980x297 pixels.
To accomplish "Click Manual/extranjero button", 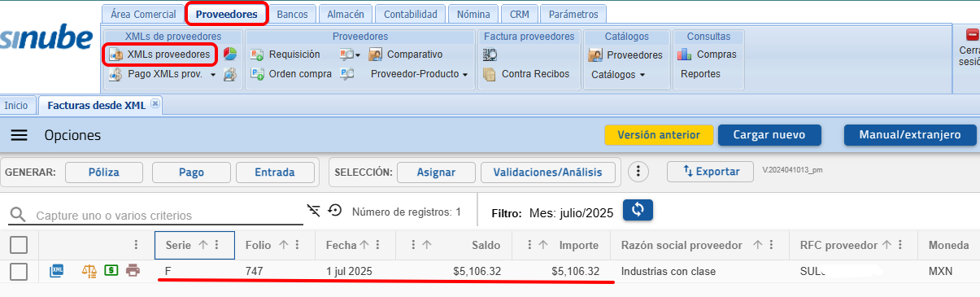I will point(910,135).
